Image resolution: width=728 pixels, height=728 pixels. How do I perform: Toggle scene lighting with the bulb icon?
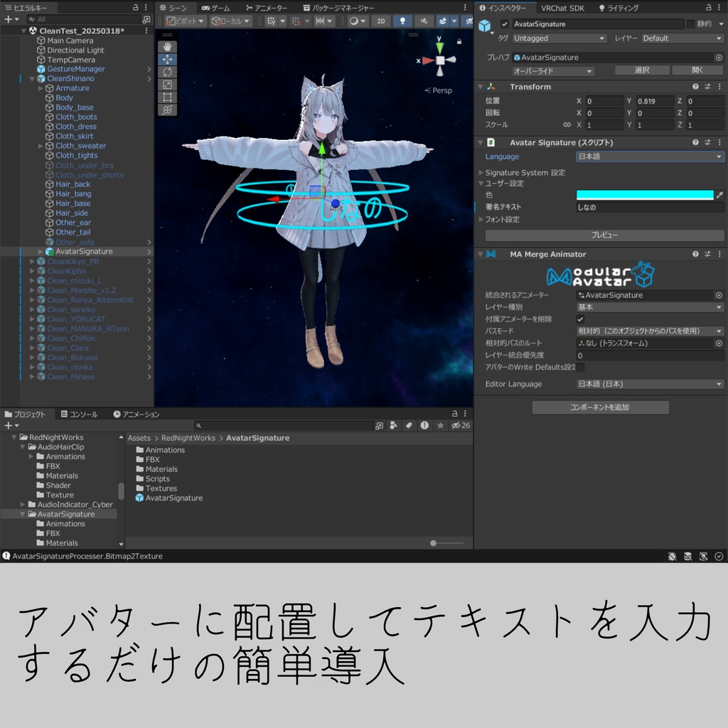point(403,21)
